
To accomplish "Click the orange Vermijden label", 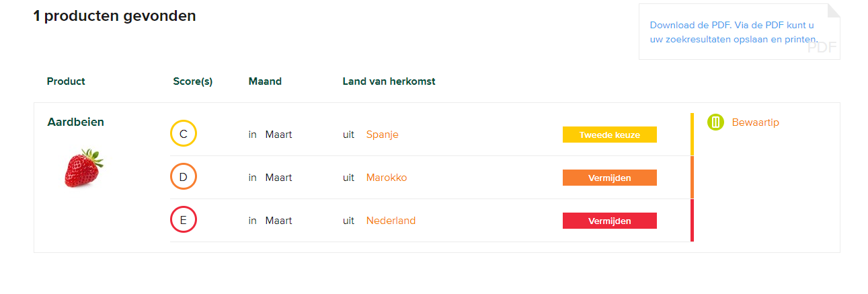I will (x=609, y=178).
